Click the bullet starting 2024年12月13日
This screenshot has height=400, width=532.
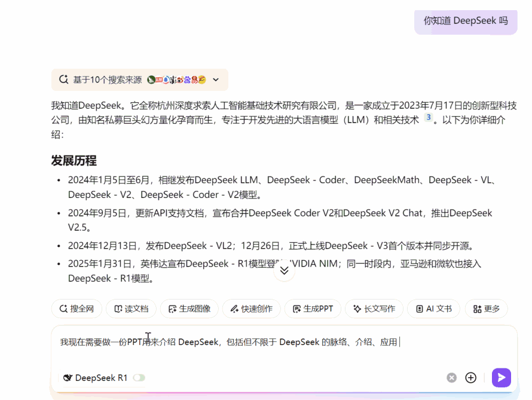[271, 246]
